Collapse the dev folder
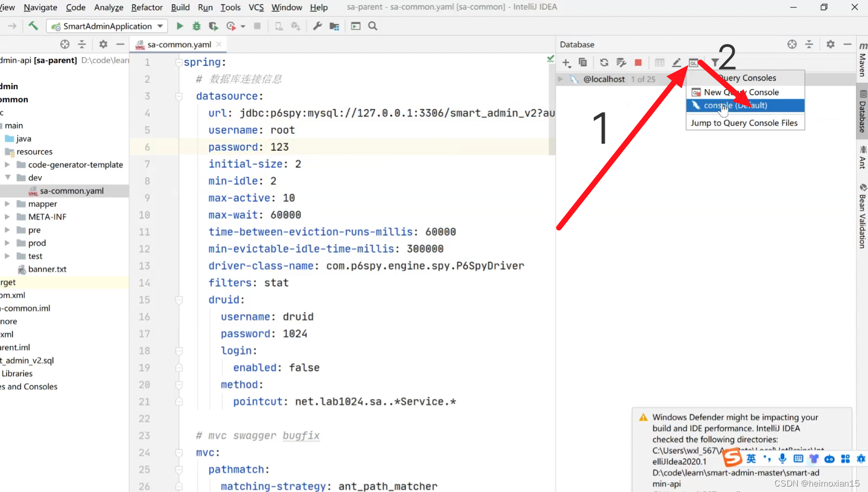This screenshot has height=492, width=868. click(x=8, y=178)
